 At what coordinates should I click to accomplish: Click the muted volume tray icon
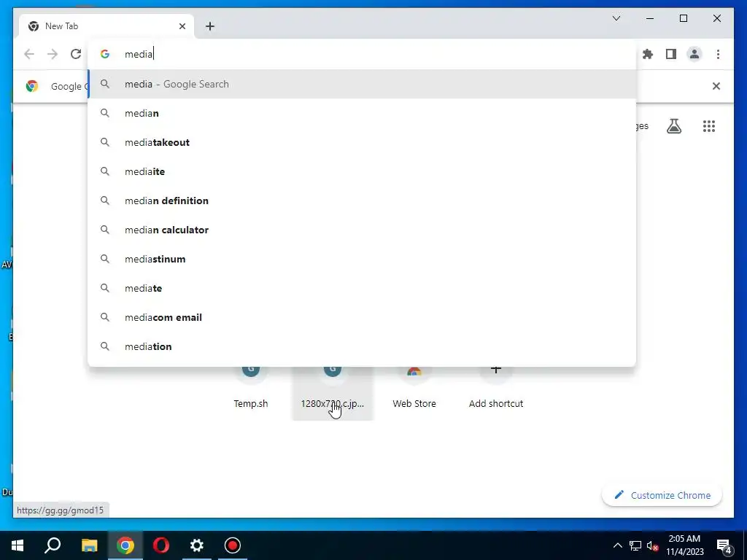[x=653, y=545]
